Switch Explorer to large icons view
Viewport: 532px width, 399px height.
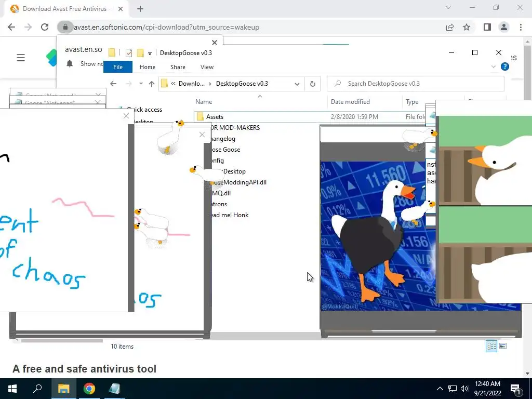point(503,346)
